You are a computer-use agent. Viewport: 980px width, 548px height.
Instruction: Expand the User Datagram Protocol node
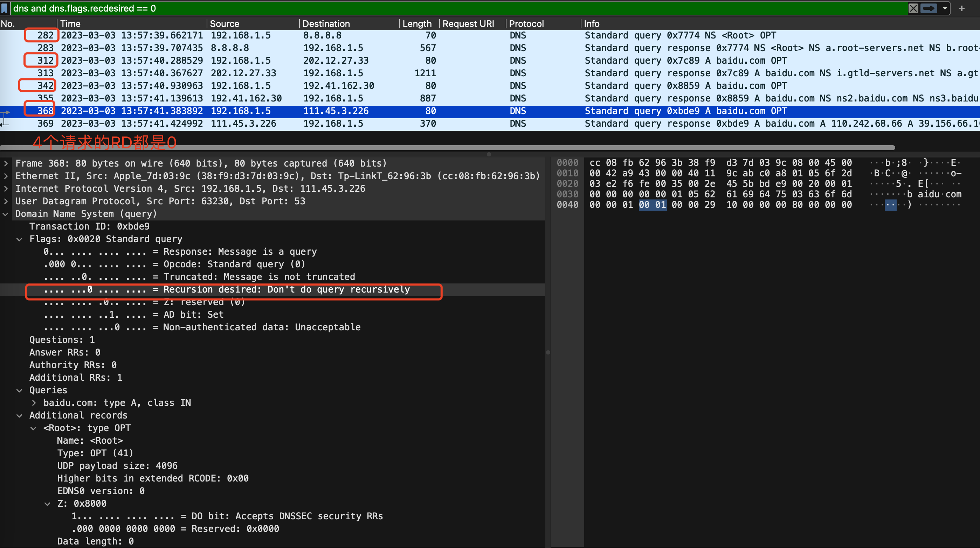pos(6,201)
